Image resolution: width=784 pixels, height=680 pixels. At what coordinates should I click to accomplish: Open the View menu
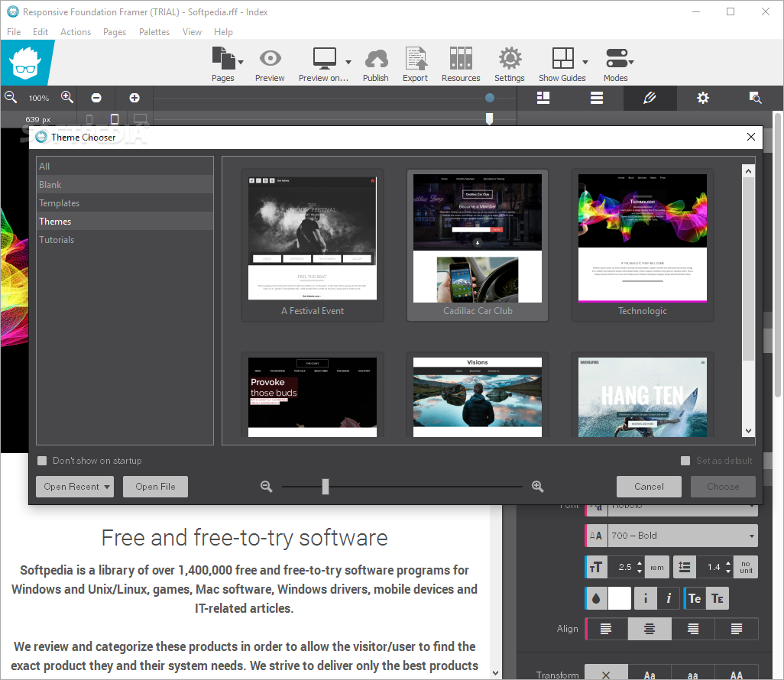[x=192, y=31]
